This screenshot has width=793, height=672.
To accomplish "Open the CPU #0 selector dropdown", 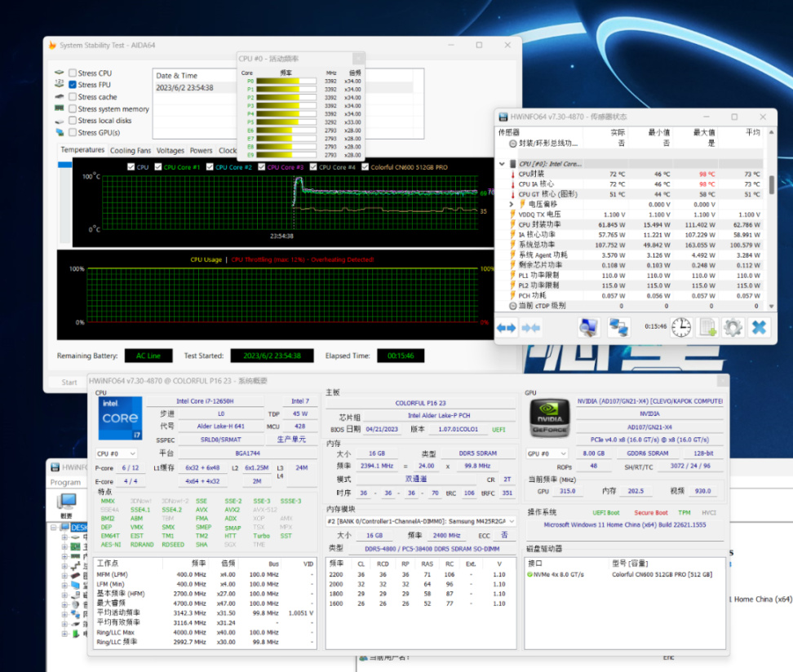I will point(116,453).
